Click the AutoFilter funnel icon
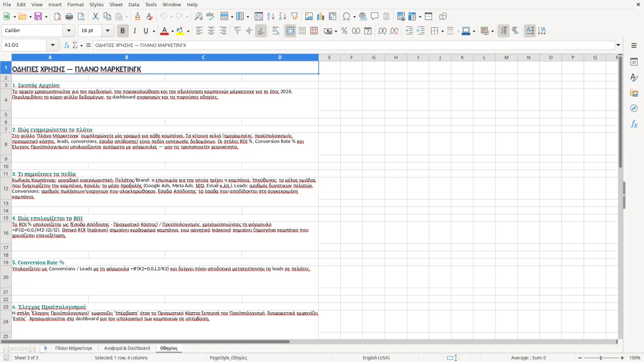The image size is (644, 362). (x=294, y=17)
